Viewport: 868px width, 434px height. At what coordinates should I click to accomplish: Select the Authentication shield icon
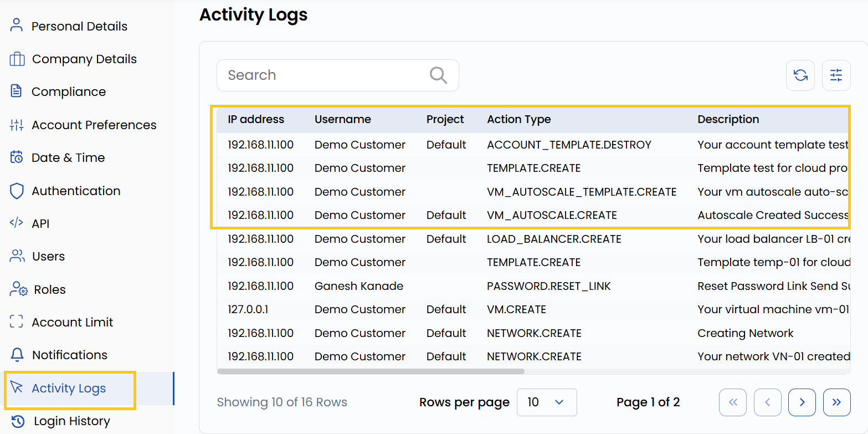point(16,191)
